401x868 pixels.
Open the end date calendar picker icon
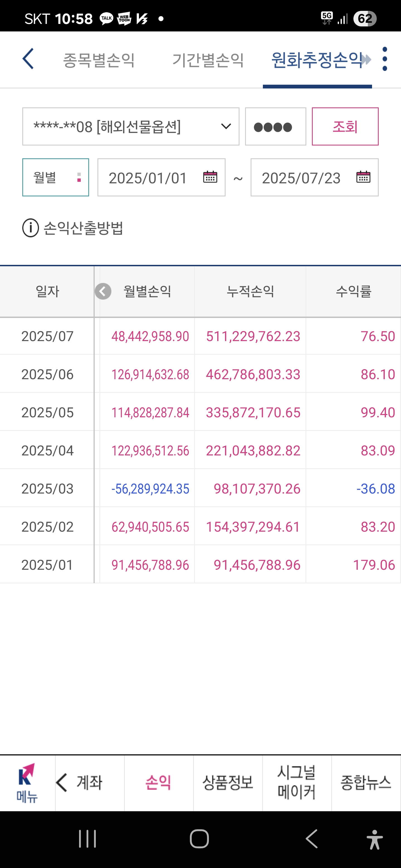coord(363,177)
